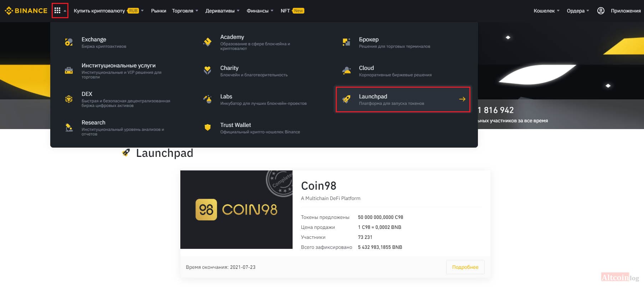The height and width of the screenshot is (287, 644).
Task: Click the Trust Wallet shield icon
Action: 207,127
